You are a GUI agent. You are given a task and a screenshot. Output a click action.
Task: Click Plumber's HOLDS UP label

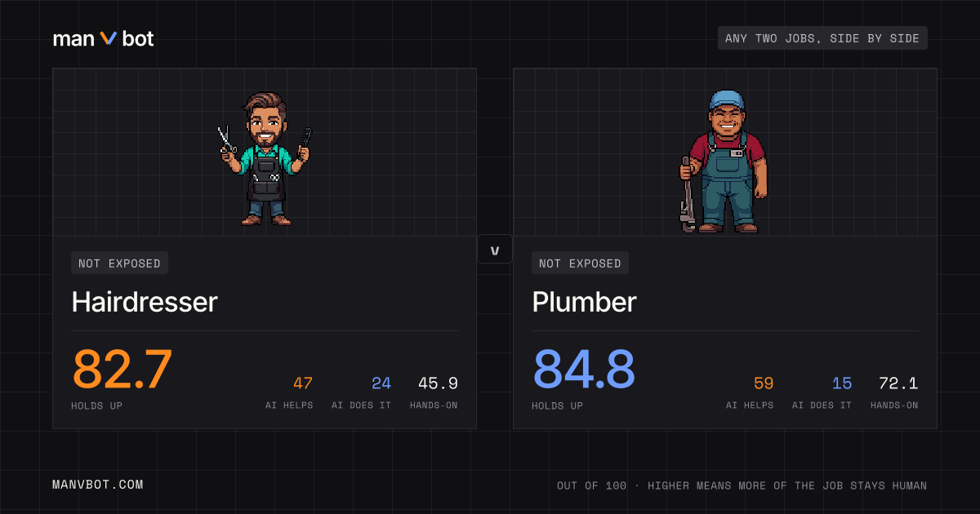pos(559,405)
